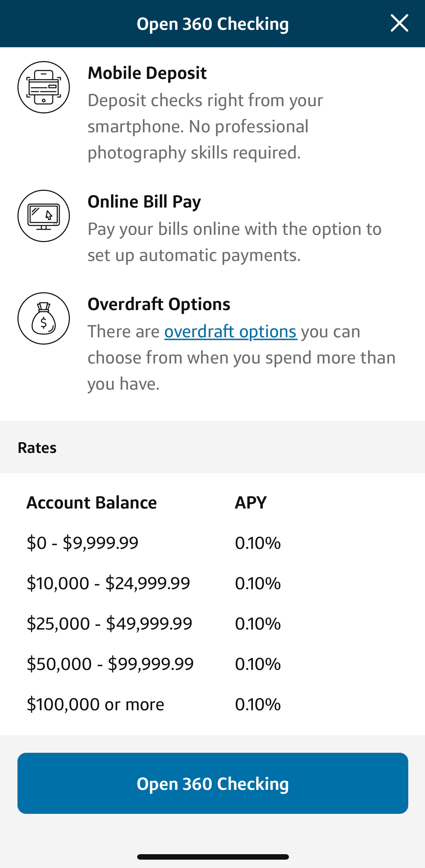Select the Overdraft Options heading
Screen dimensions: 425x868
click(x=159, y=304)
